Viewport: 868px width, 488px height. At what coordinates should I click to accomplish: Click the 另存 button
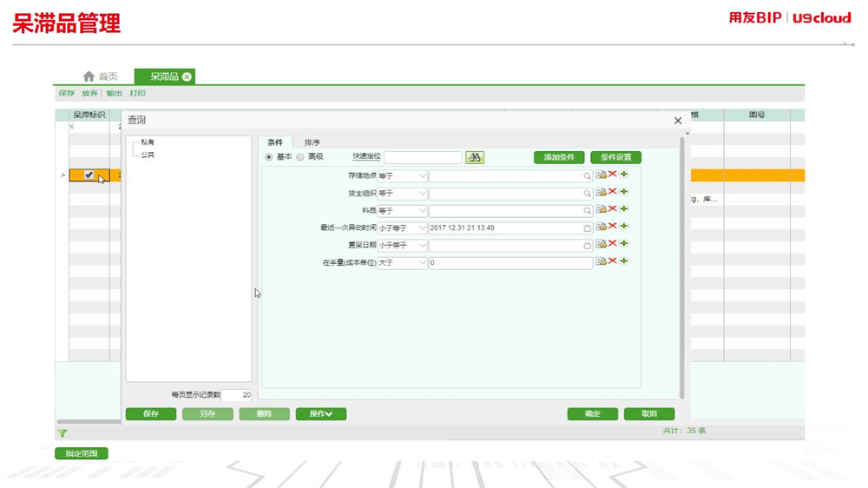207,414
